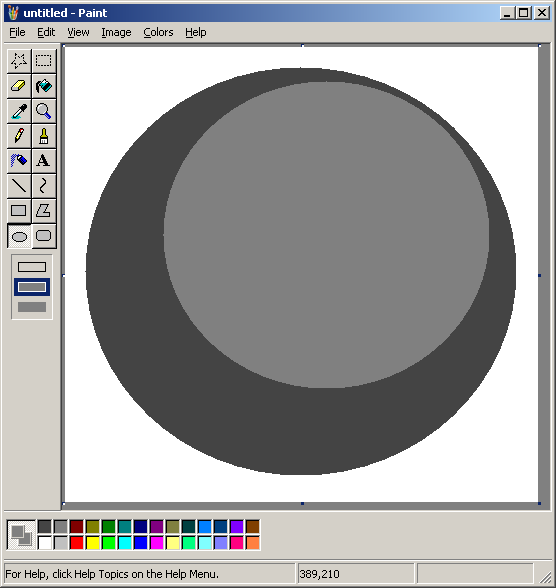The height and width of the screenshot is (588, 556).
Task: Open the Image menu
Action: tap(116, 32)
